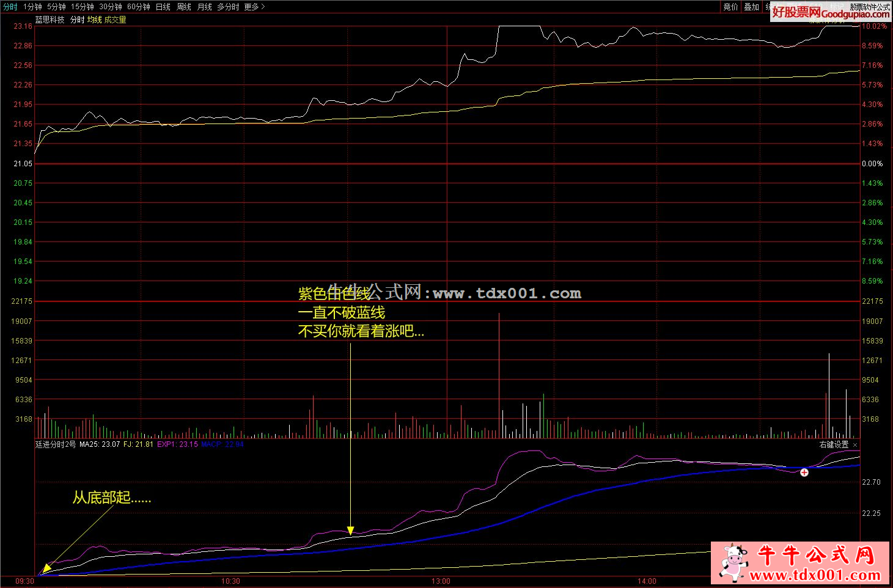Click the 21.05 baseline price label
Image resolution: width=893 pixels, height=588 pixels.
tap(23, 164)
